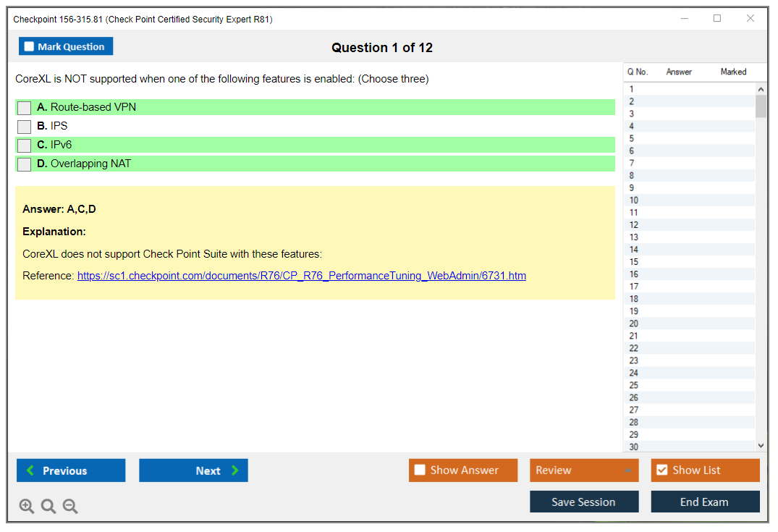778x532 pixels.
Task: Click the End Exam button
Action: (705, 502)
